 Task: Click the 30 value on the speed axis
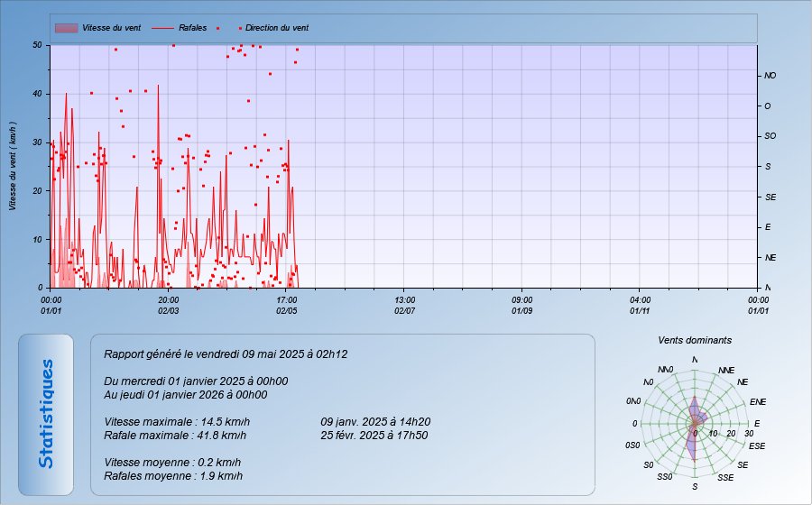[x=37, y=142]
